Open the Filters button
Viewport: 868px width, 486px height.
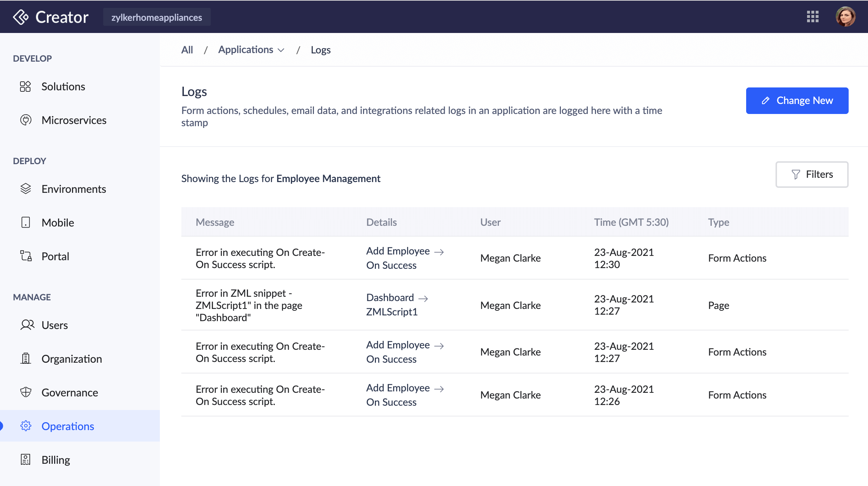(x=812, y=175)
